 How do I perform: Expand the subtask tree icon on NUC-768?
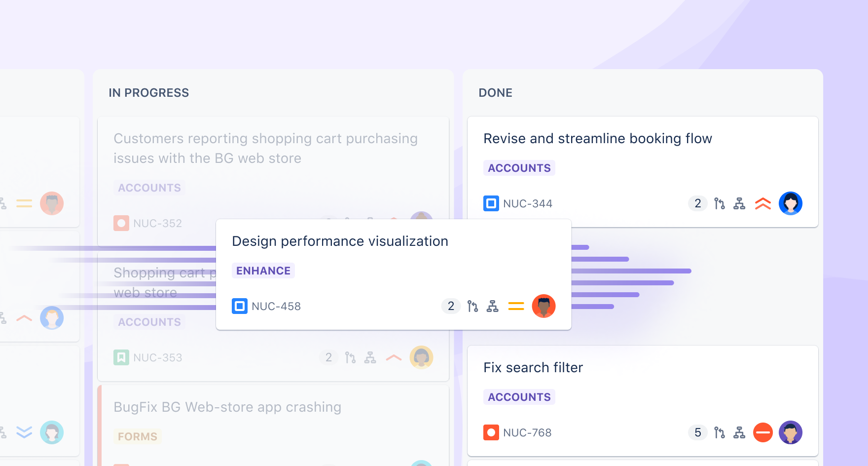[x=739, y=432]
